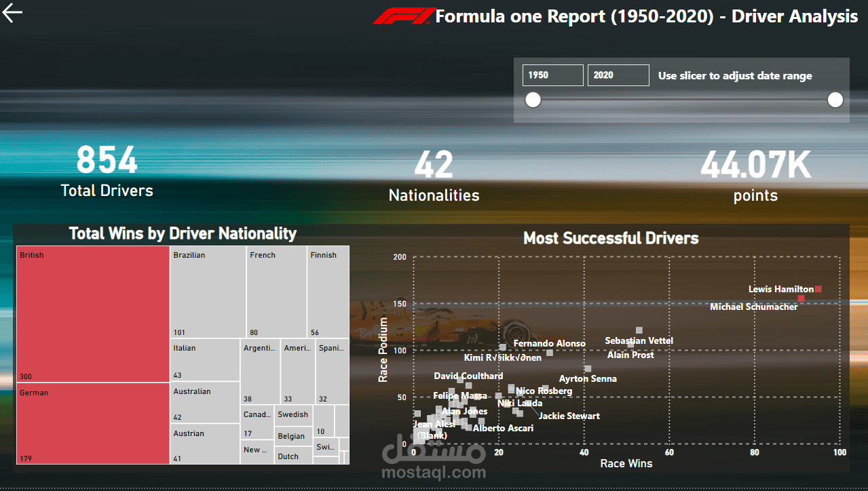Click the back arrow icon
Viewport: 868px width, 491px height.
pos(12,12)
